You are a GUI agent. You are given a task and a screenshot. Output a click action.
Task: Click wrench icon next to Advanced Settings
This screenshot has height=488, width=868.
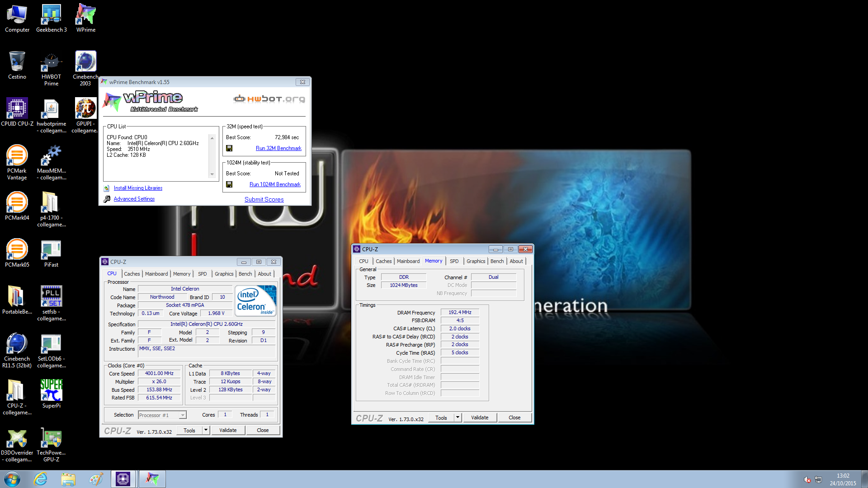click(x=107, y=199)
